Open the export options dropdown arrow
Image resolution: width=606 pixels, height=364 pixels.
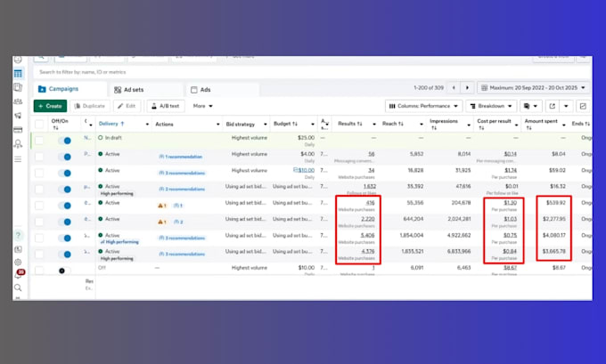[566, 106]
